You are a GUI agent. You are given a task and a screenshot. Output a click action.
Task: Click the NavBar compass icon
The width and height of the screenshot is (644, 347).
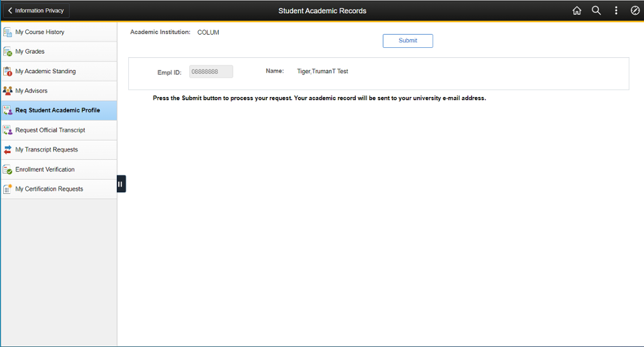[635, 11]
